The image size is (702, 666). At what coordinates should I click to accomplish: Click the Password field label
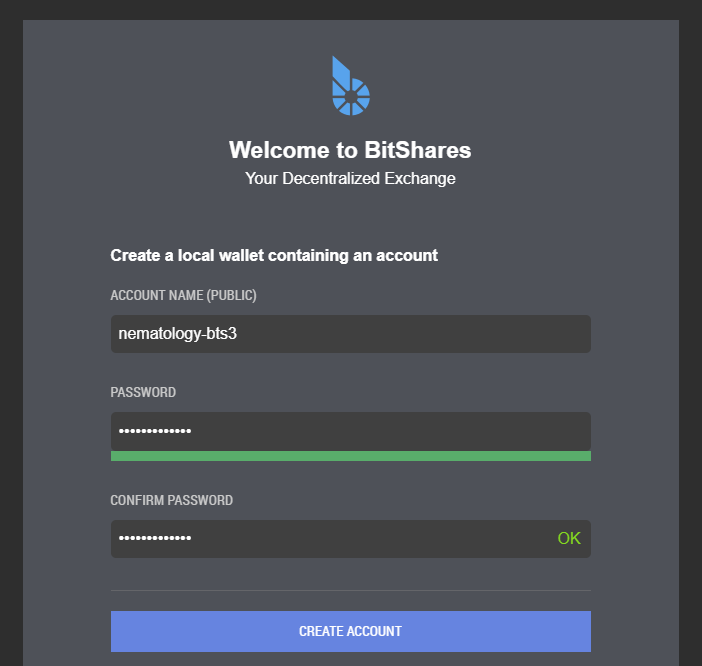click(x=143, y=393)
